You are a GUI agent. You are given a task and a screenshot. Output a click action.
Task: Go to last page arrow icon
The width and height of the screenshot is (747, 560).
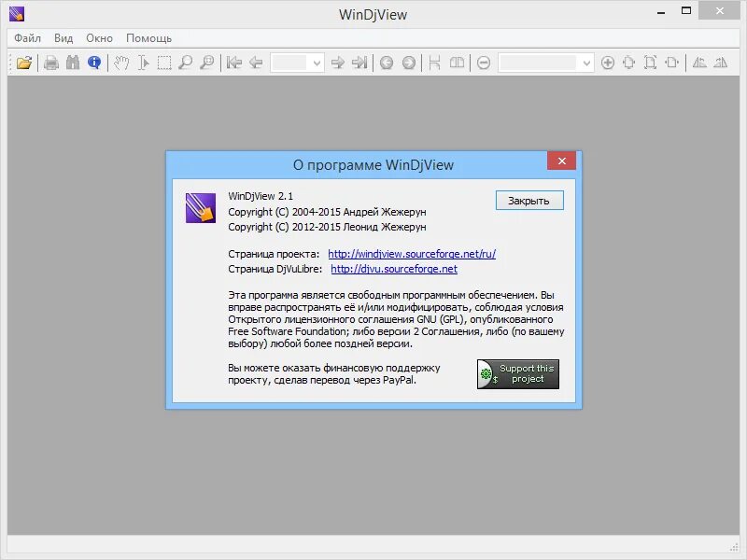359,63
